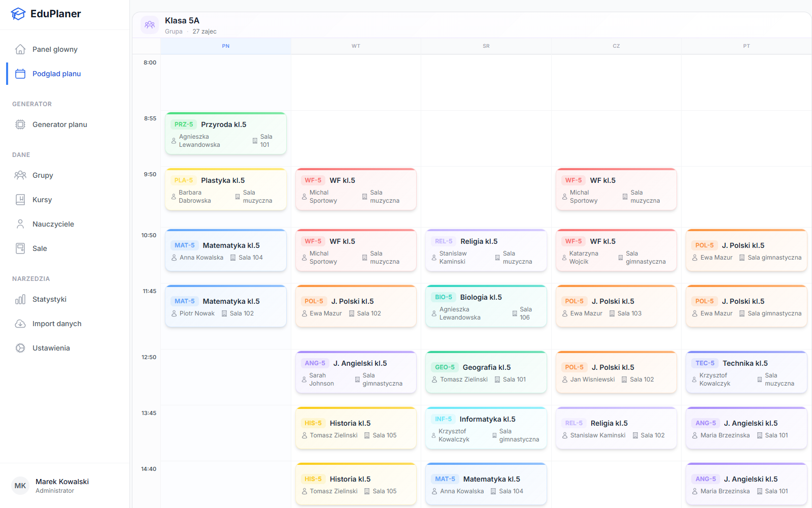812x508 pixels.
Task: Open the Technika kl.5 lesson card
Action: tap(746, 372)
